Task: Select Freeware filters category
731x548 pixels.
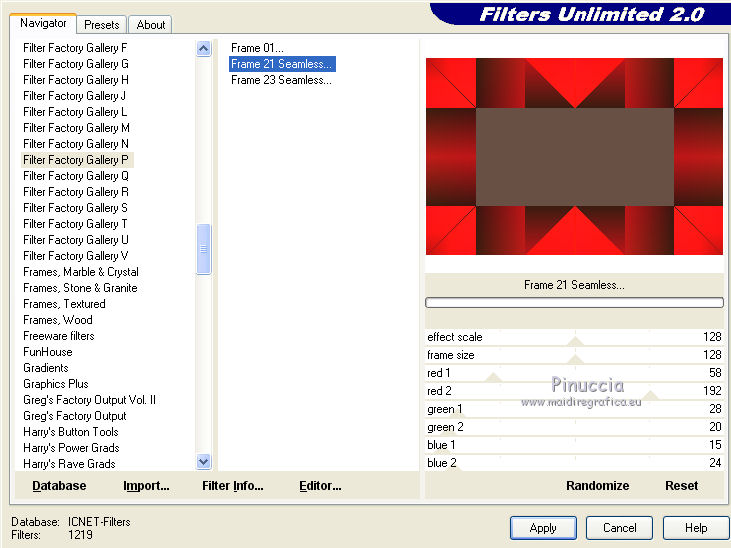Action: point(59,336)
